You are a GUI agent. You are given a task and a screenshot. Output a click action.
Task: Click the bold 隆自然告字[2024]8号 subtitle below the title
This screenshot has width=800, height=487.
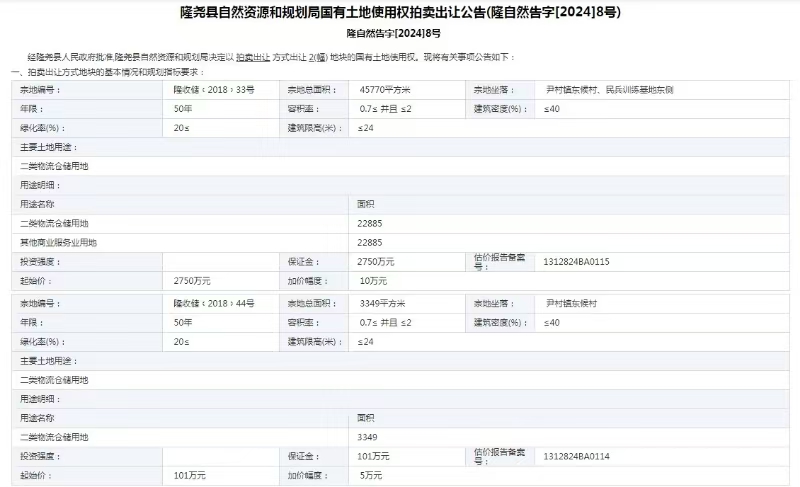coord(399,33)
